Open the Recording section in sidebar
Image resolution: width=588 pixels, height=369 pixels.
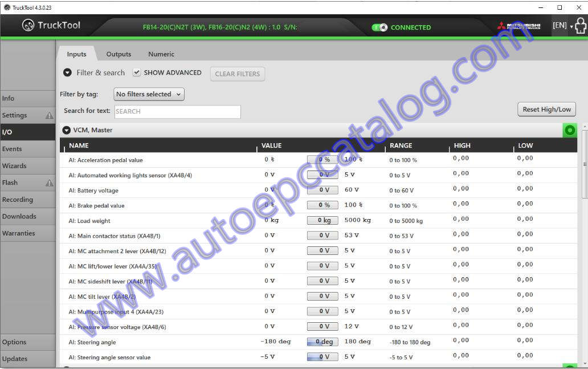point(18,200)
